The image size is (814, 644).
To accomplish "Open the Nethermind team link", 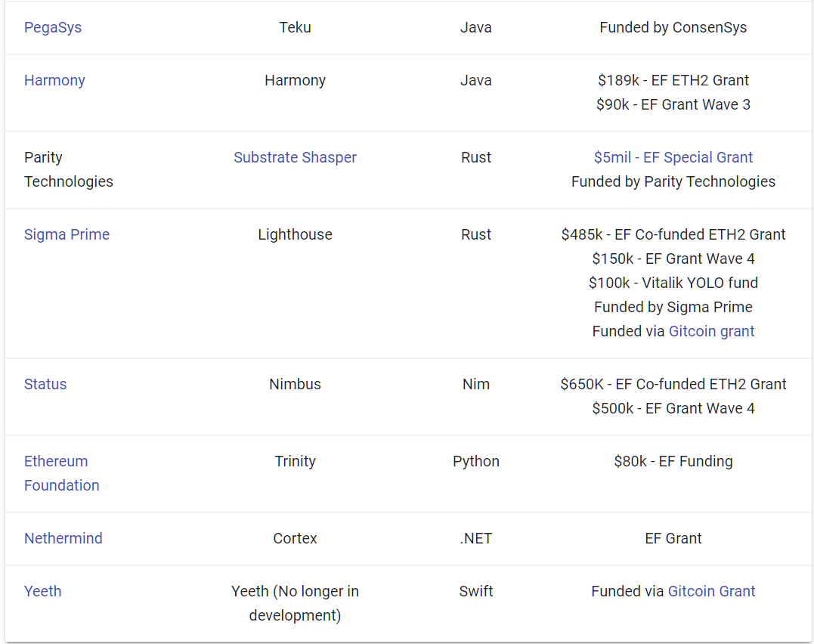I will point(63,538).
